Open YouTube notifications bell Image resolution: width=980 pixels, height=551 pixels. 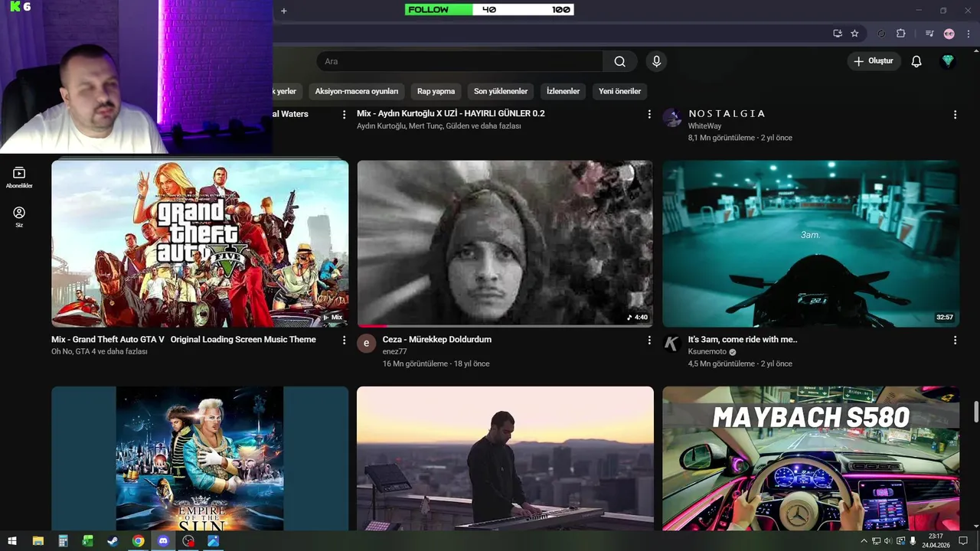pyautogui.click(x=916, y=61)
